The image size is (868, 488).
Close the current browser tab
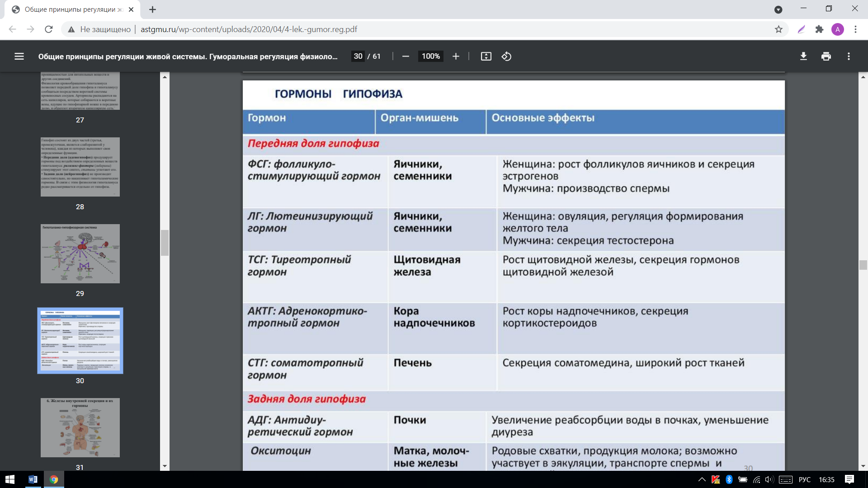click(131, 9)
